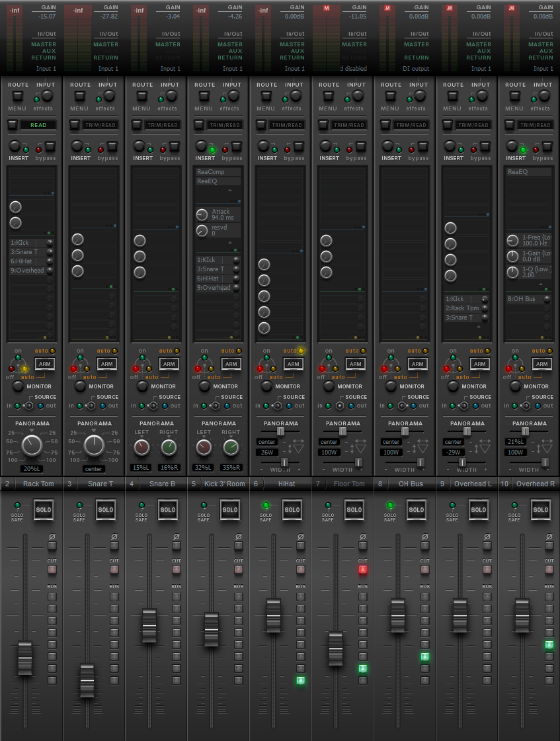The height and width of the screenshot is (741, 560).
Task: Open the Insert FX knob on Kick 3' Room
Action: [202, 146]
